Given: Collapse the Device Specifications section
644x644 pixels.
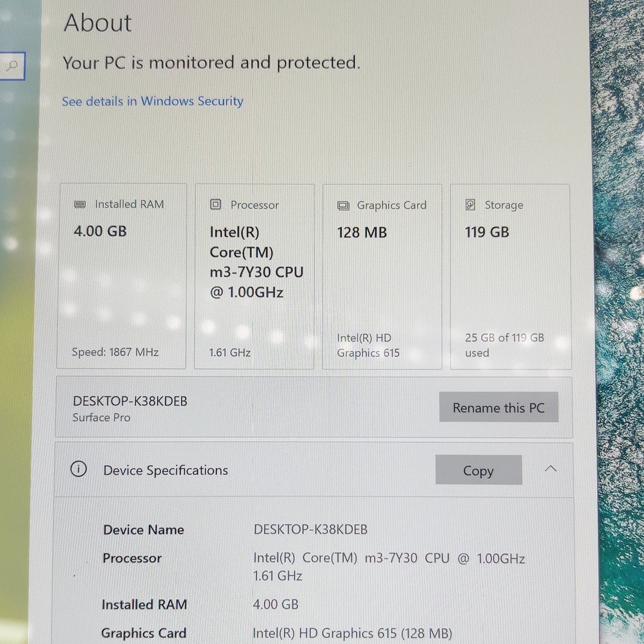Looking at the screenshot, I should tap(551, 469).
